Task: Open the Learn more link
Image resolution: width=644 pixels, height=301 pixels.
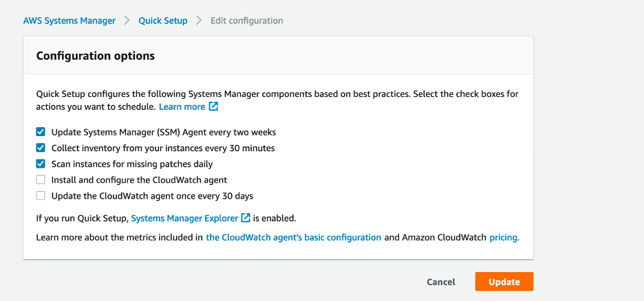Action: pyautogui.click(x=182, y=107)
